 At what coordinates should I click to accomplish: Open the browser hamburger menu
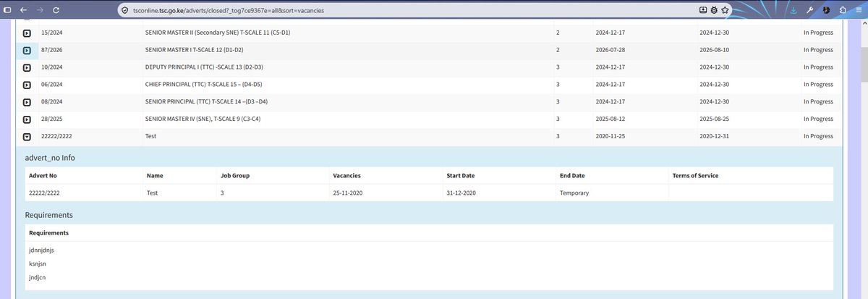click(x=859, y=10)
